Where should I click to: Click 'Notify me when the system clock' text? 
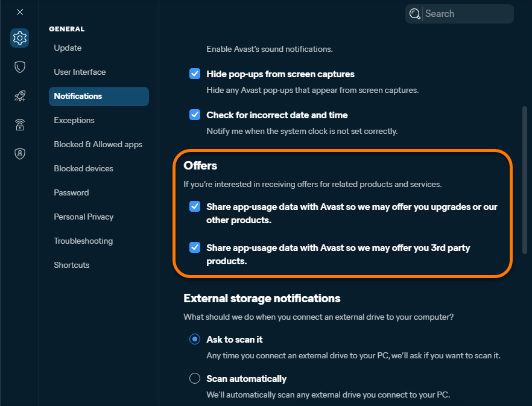pos(302,132)
